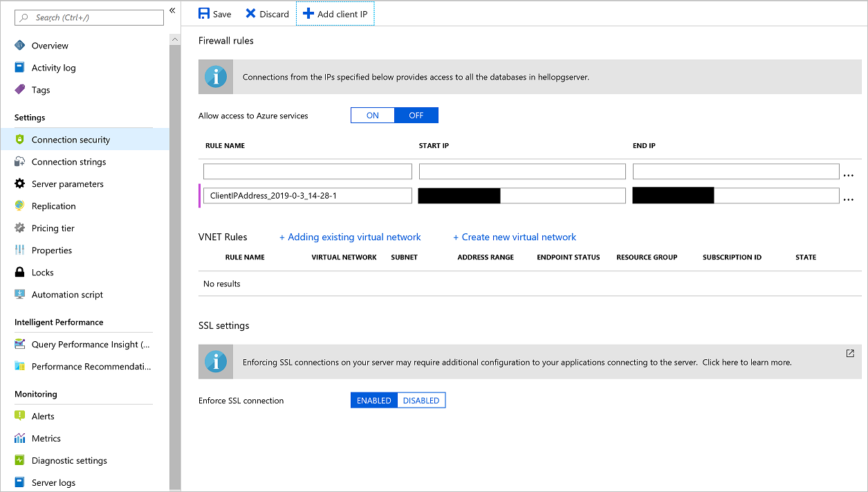868x492 pixels.
Task: Open Server logs under Monitoring
Action: pos(53,483)
